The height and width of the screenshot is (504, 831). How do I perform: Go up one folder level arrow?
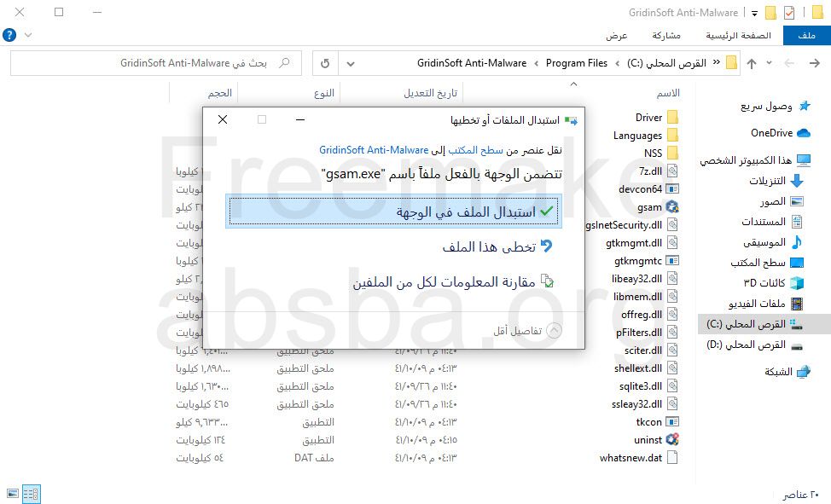pos(752,64)
